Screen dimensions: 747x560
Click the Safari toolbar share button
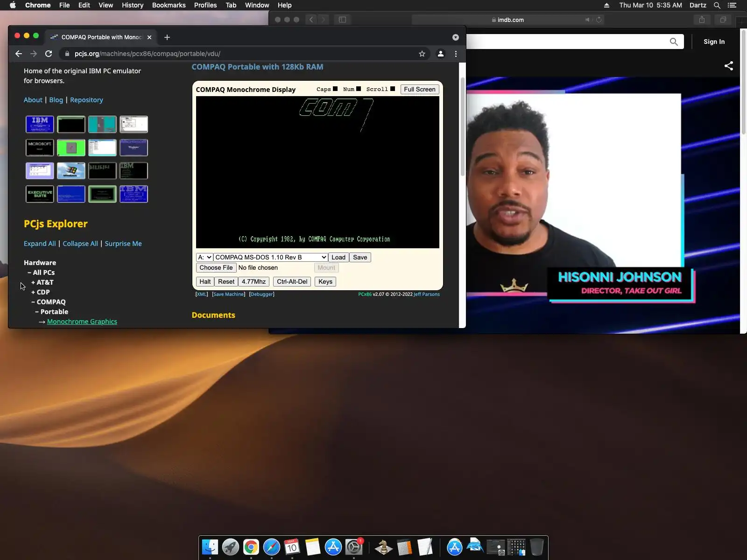pos(702,20)
